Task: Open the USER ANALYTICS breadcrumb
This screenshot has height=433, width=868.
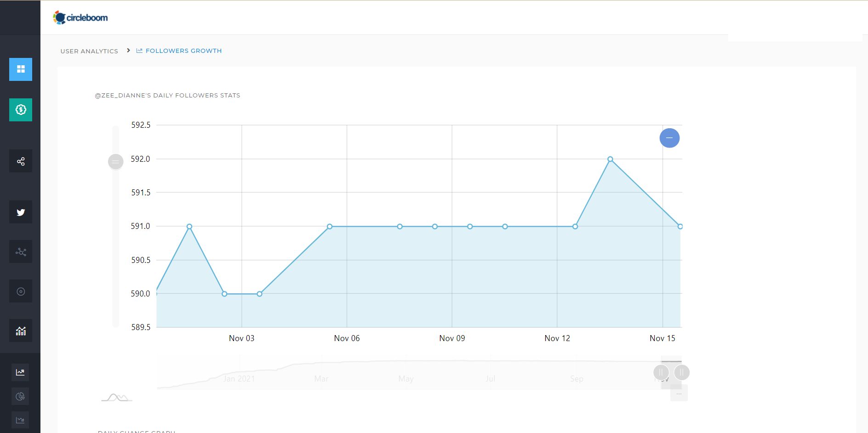Action: point(89,51)
